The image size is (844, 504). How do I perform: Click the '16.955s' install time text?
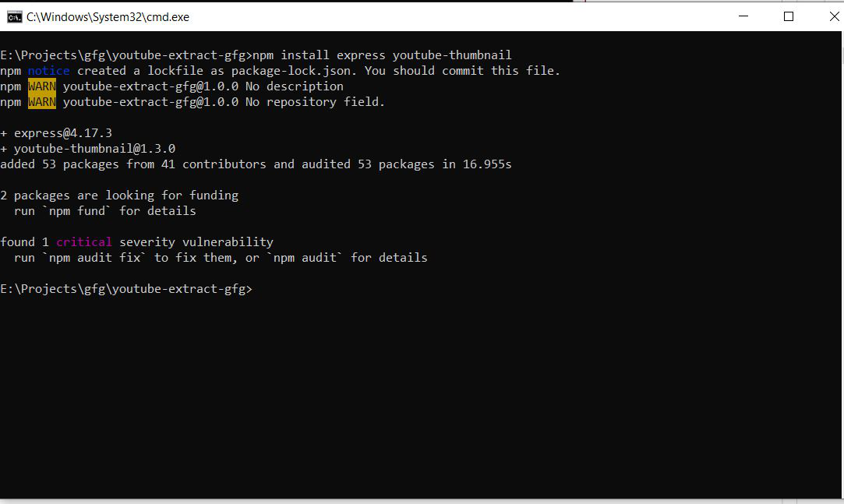pos(487,164)
